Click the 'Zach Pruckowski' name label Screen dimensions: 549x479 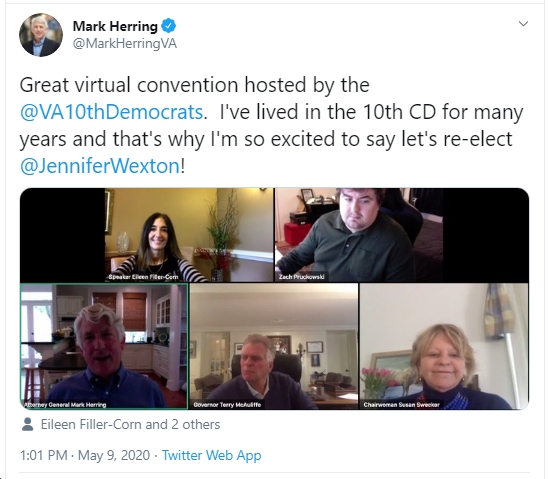(301, 277)
